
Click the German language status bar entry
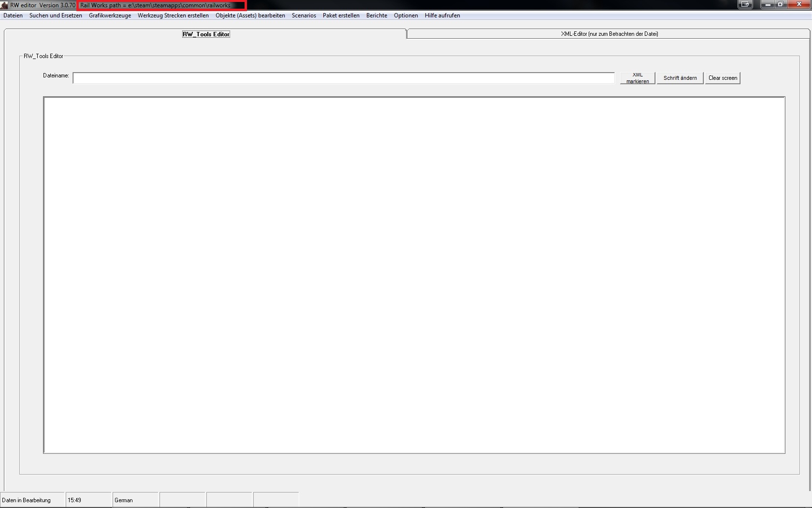[x=135, y=500]
